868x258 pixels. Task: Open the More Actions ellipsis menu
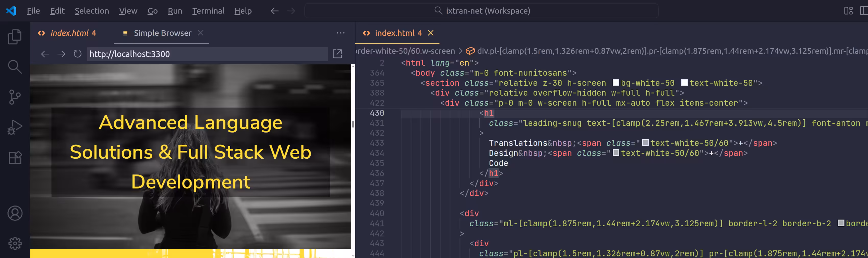(340, 33)
